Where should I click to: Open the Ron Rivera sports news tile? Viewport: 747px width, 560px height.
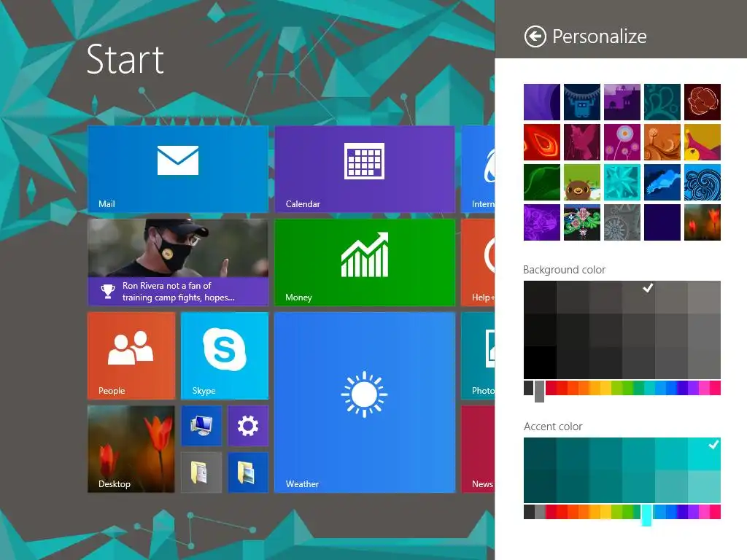click(178, 262)
